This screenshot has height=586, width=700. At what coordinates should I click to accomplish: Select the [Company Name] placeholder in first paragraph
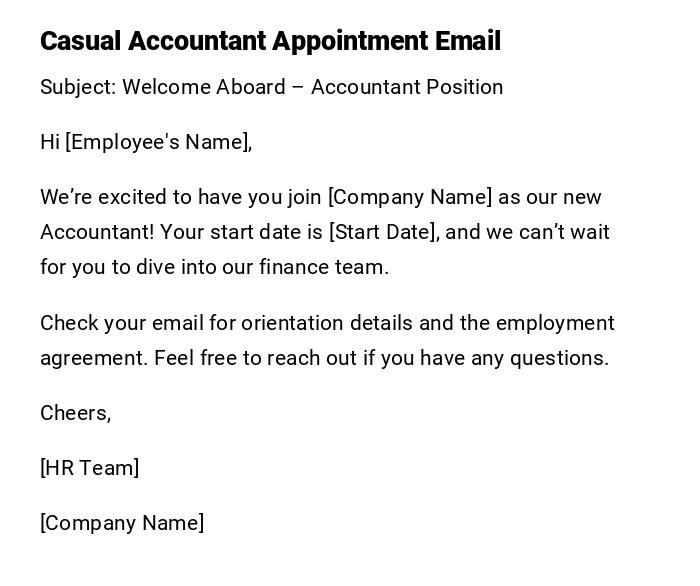coord(410,197)
